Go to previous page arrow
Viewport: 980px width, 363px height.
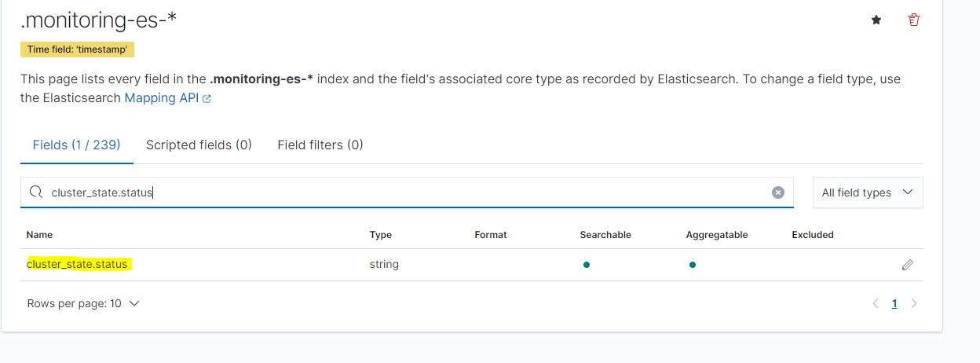[x=876, y=303]
